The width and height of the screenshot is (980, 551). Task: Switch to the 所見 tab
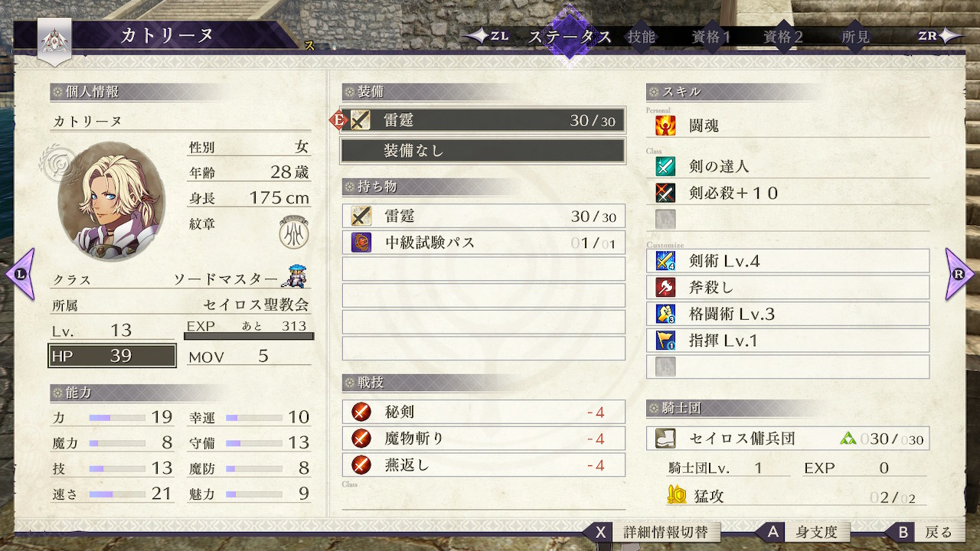(855, 37)
